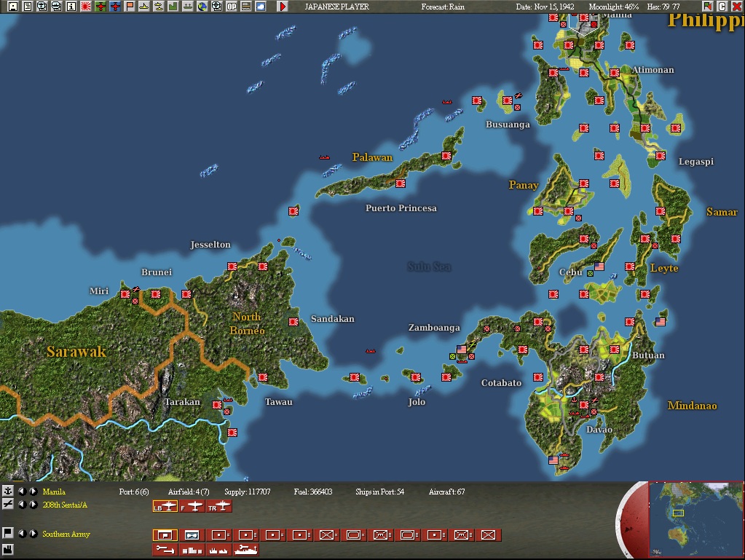Go to next base after Manila
This screenshot has width=745, height=560.
click(x=33, y=491)
